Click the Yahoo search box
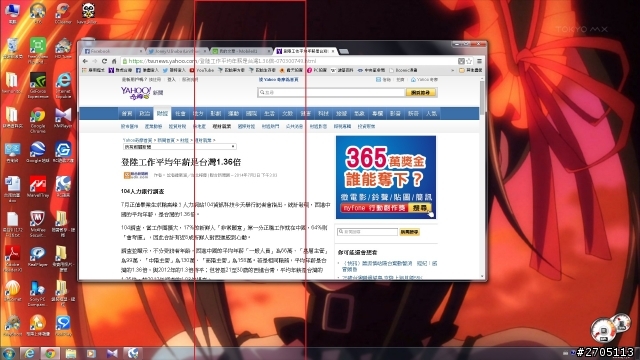Screen dimensions: 640x360 point(331,93)
